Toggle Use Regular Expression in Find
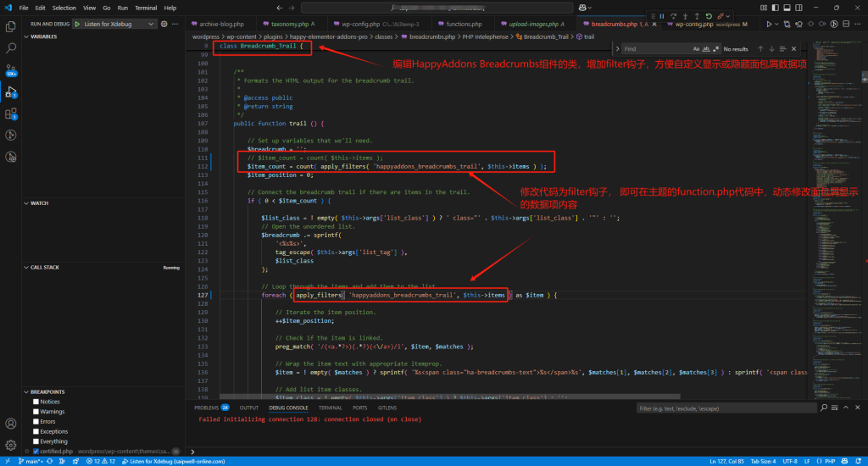 (x=715, y=48)
